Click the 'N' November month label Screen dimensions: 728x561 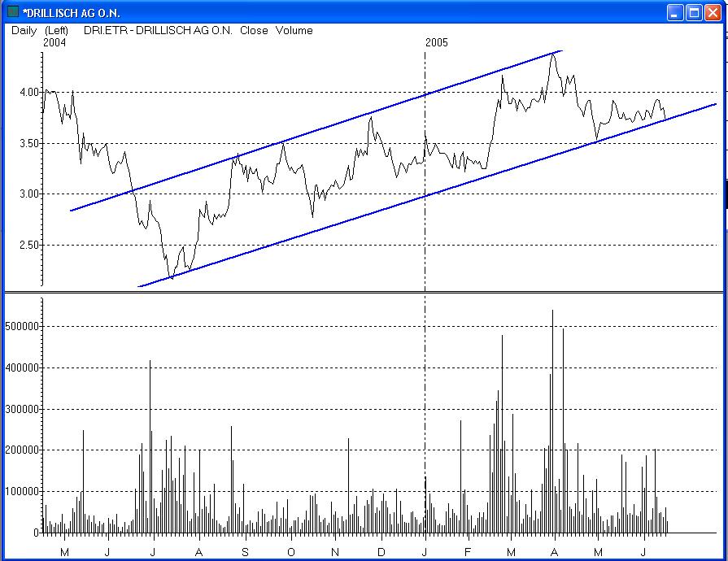335,552
